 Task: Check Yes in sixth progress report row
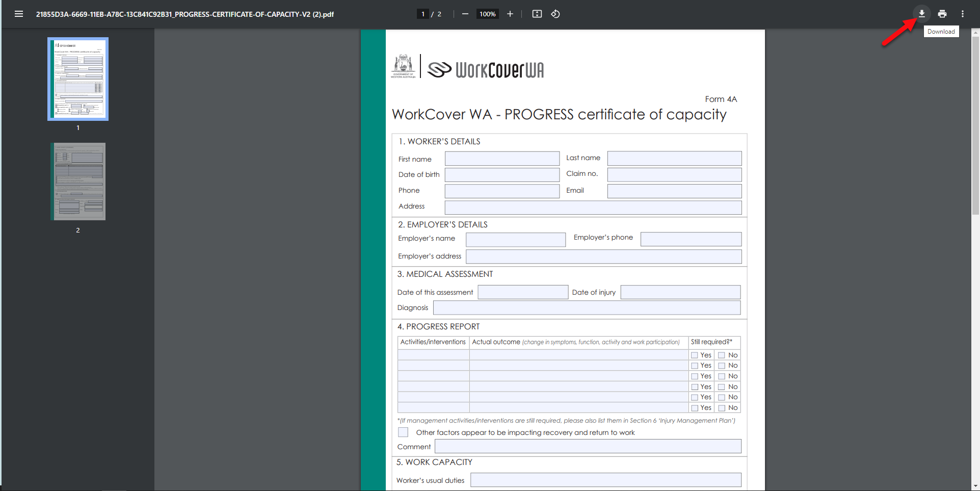695,408
